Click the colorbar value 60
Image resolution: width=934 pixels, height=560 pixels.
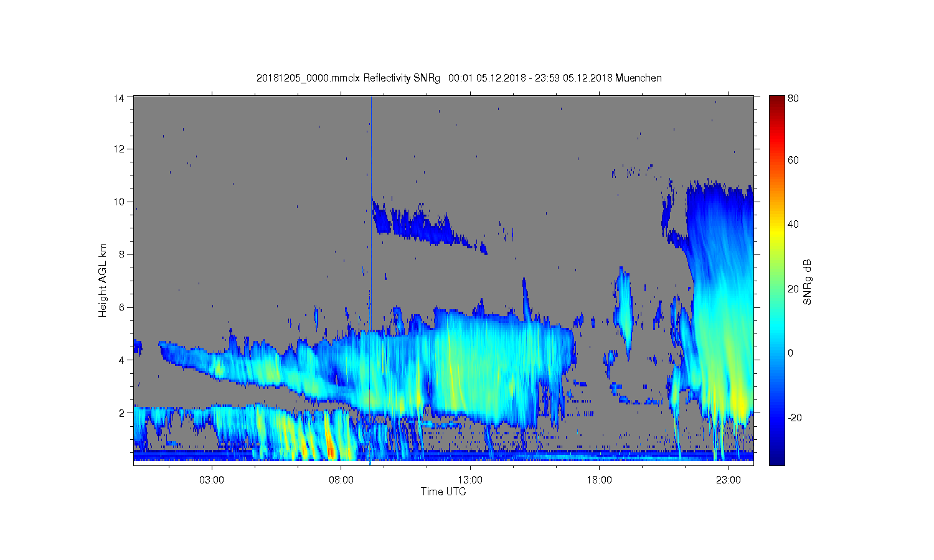pos(793,161)
